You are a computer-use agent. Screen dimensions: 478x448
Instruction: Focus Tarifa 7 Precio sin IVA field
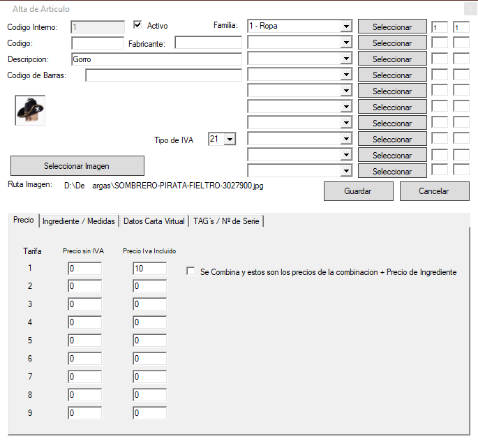pyautogui.click(x=85, y=377)
